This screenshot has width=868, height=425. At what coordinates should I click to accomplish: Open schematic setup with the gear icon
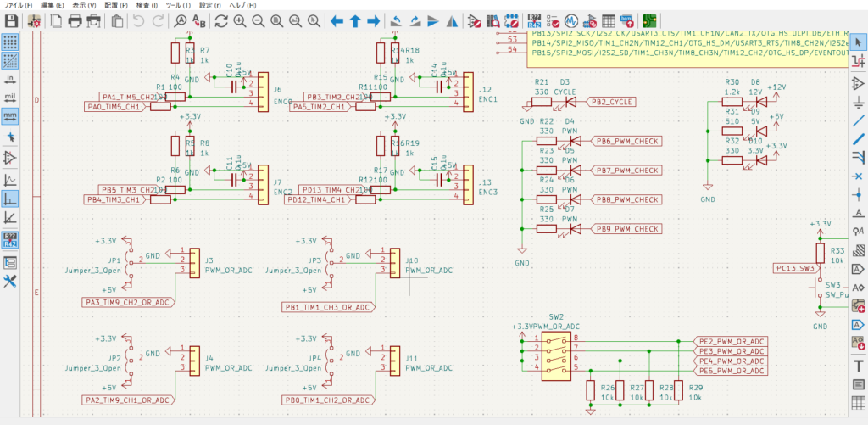34,20
